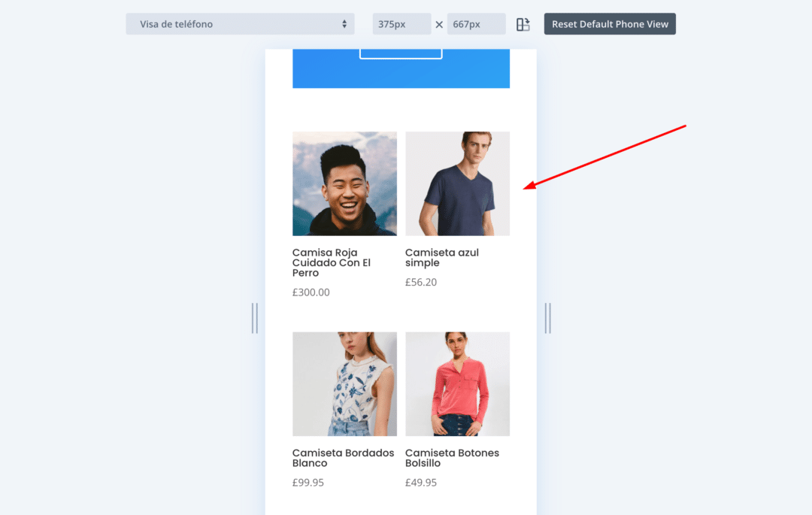Open the 'Camiseta Bordados Blanco' title link
812x515 pixels.
point(343,458)
